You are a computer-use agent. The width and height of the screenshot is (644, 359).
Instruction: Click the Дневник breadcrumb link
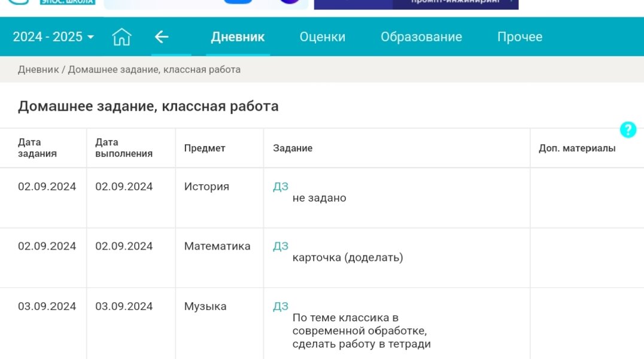35,69
